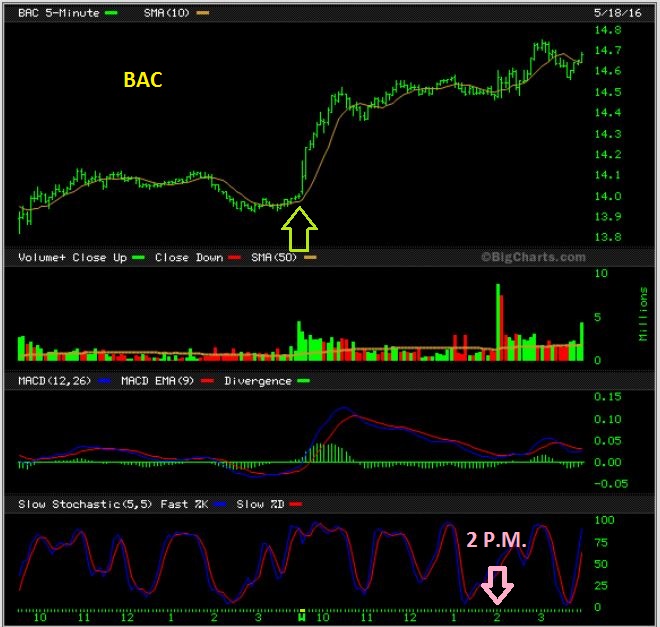Click the "MACD EMA(9)" legend label
Viewport: 660px width, 627px height.
157,381
